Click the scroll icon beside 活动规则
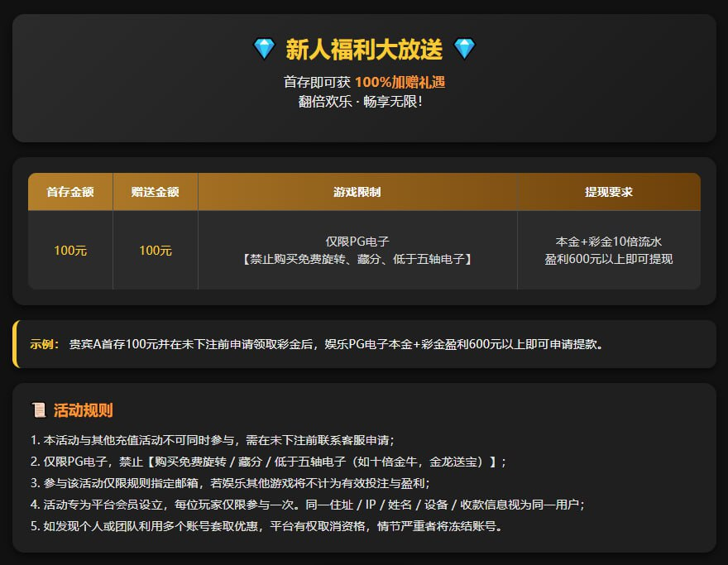 38,410
